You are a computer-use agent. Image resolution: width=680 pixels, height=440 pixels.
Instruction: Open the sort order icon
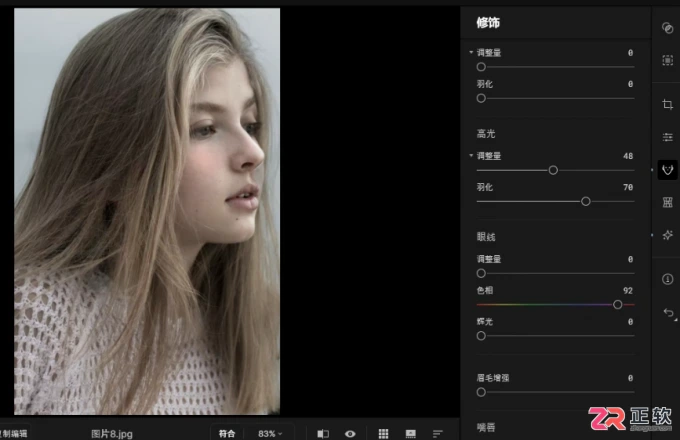click(438, 433)
